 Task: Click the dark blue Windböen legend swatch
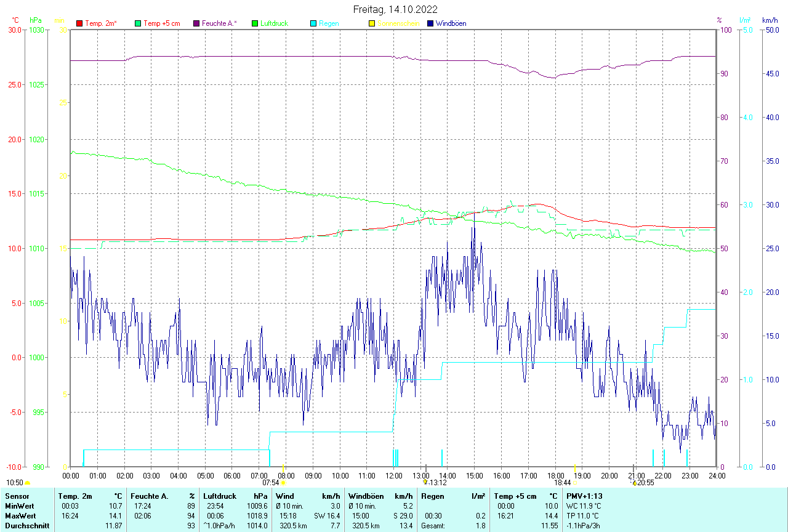(x=430, y=23)
